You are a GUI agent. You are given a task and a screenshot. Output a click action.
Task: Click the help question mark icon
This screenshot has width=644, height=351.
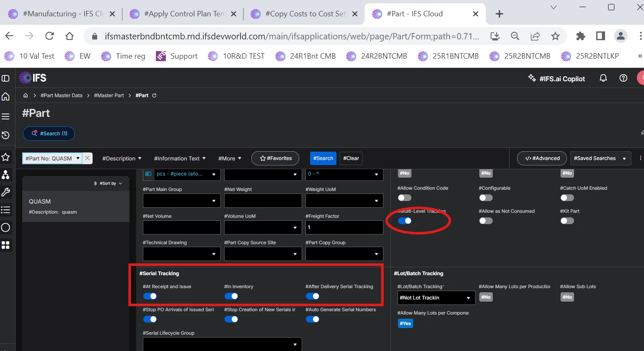tap(623, 78)
